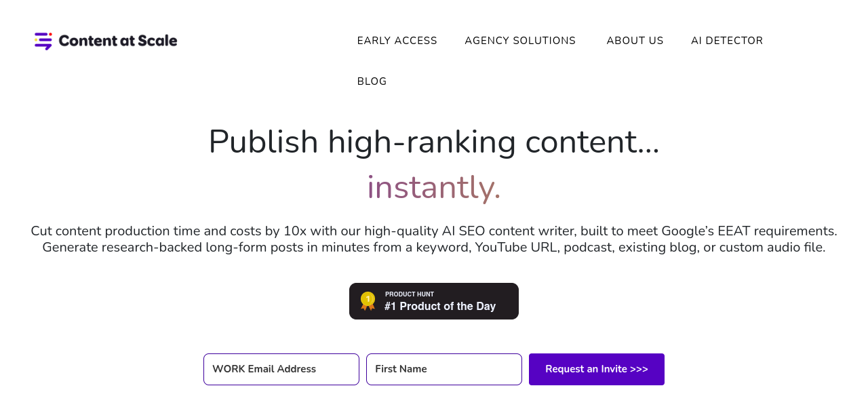Click the gold medal icon on badge
The image size is (868, 407).
[368, 301]
